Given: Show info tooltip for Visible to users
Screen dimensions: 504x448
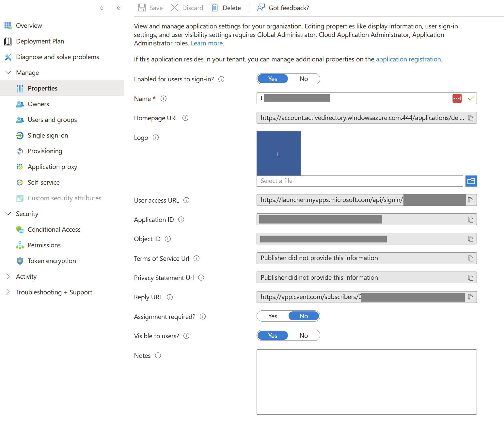Looking at the screenshot, I should 186,336.
